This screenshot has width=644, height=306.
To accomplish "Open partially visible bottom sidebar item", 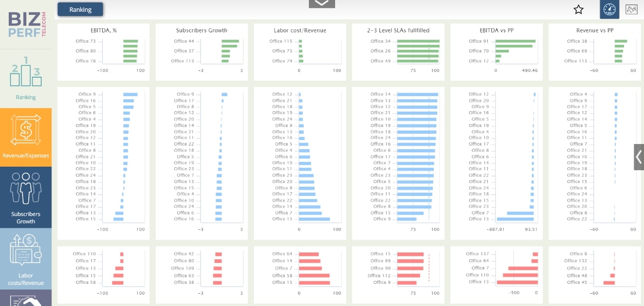I will (26, 298).
